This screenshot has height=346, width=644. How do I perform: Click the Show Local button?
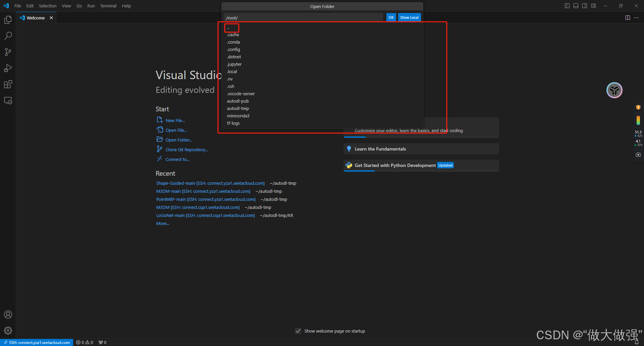[409, 17]
